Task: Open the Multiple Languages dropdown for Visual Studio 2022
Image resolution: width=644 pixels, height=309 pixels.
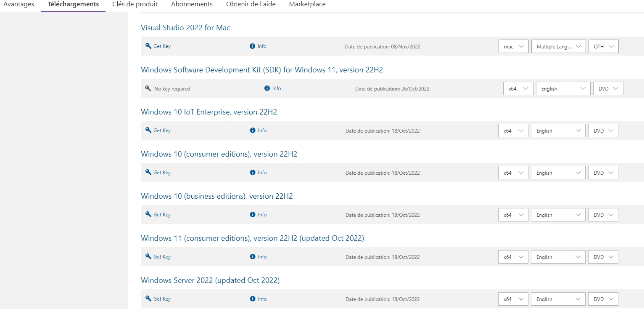Action: (x=559, y=46)
